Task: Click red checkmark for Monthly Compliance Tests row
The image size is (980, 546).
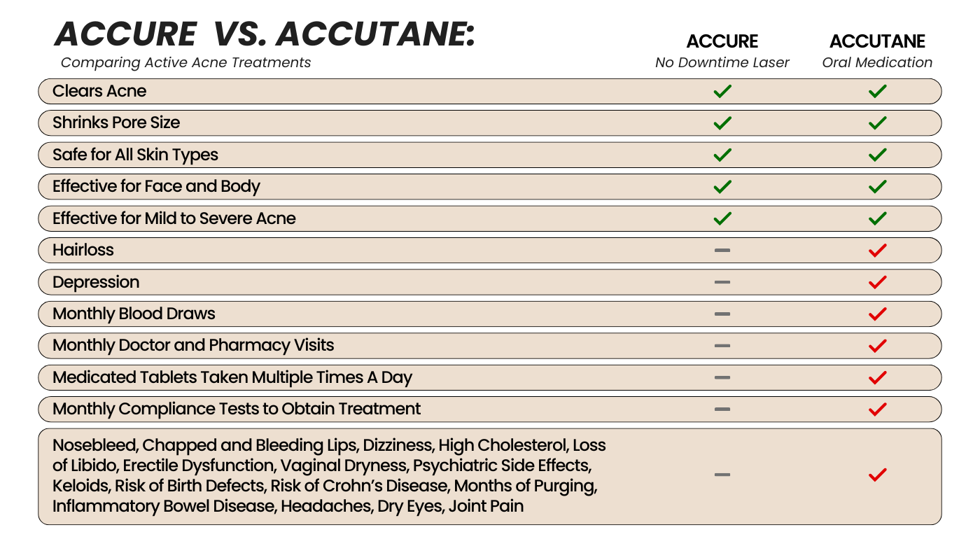Action: [x=877, y=409]
